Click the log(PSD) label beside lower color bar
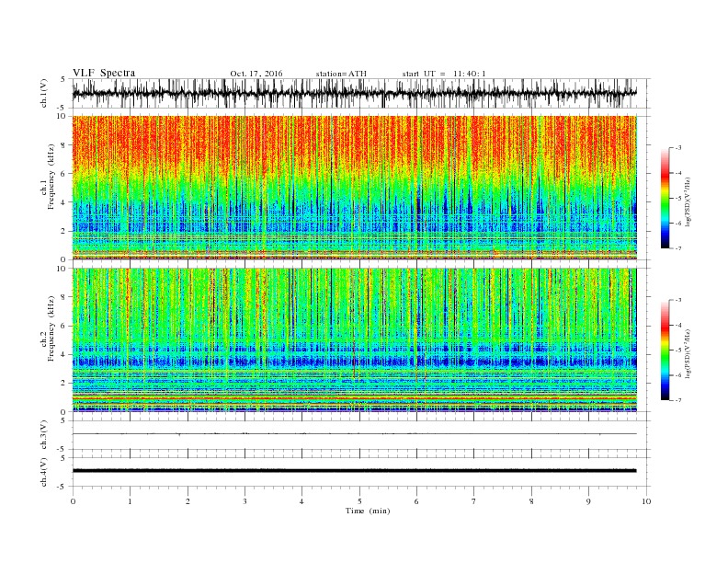Screen dimensions: 728x563 click(x=688, y=354)
